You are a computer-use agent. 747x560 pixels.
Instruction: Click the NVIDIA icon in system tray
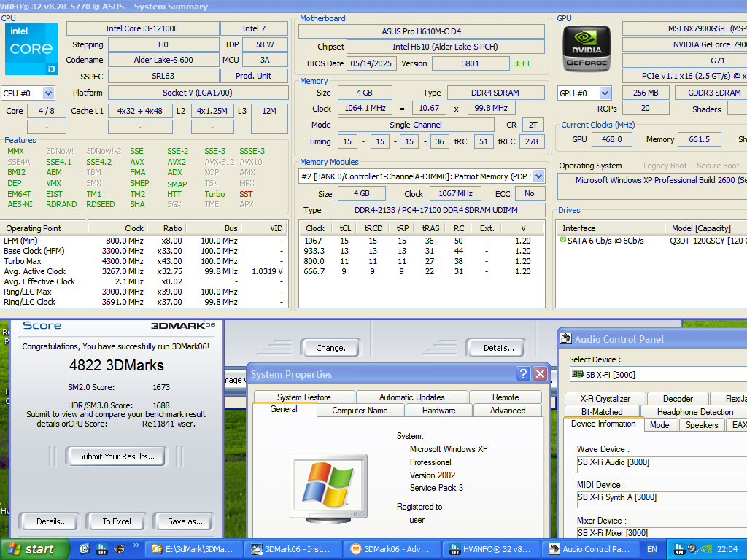pyautogui.click(x=706, y=549)
